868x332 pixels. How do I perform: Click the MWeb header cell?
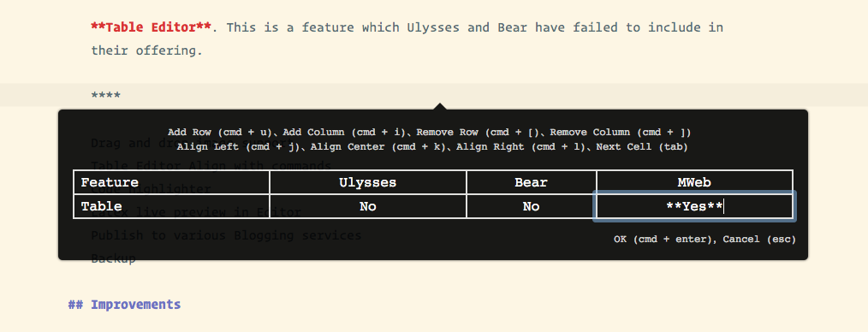694,182
